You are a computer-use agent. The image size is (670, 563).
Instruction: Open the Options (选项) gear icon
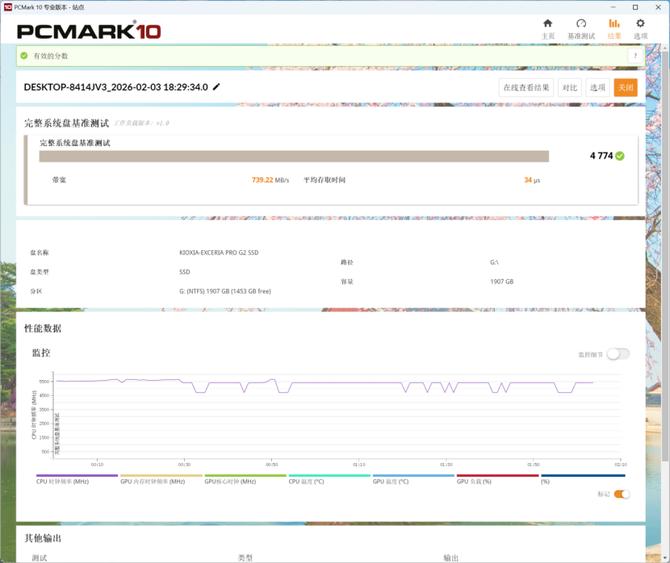(640, 23)
